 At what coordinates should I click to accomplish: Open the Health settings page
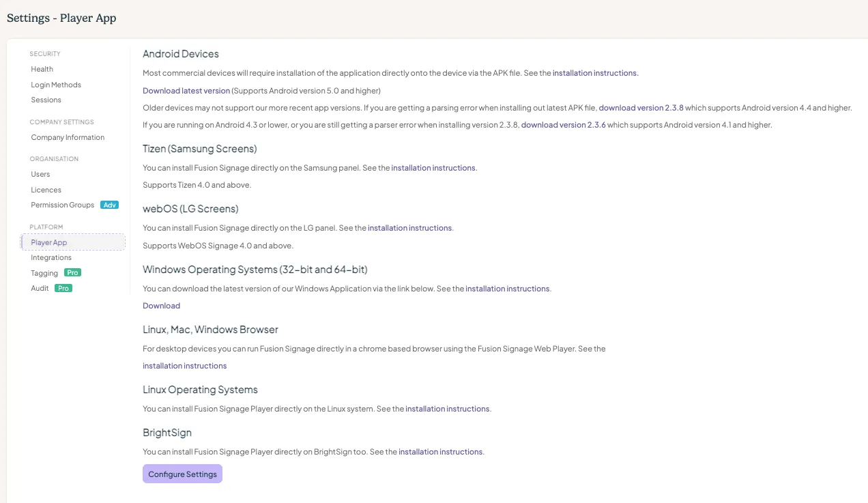click(x=42, y=69)
